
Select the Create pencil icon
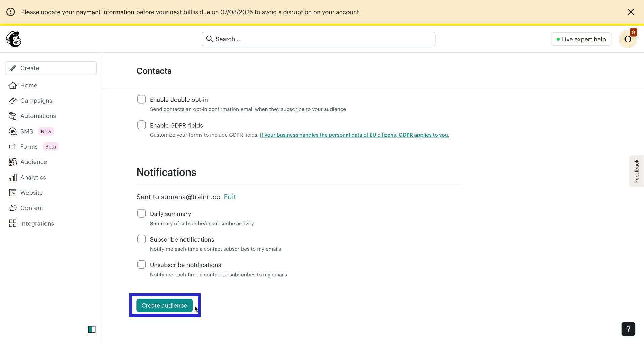(13, 68)
